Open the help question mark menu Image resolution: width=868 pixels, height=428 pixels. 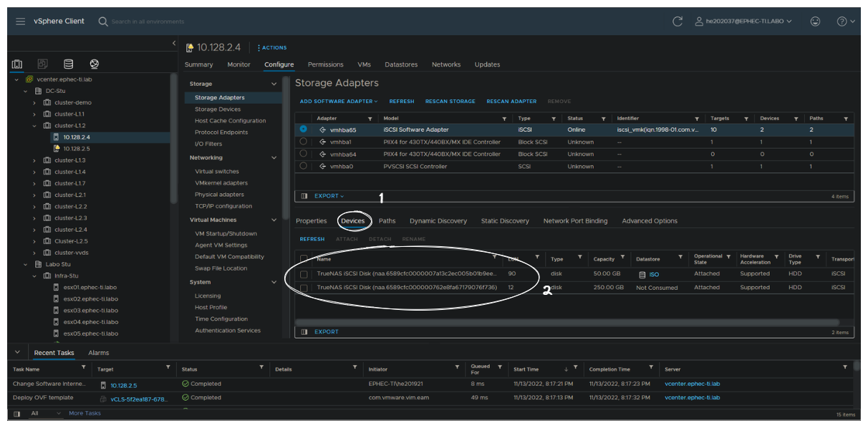tap(846, 21)
